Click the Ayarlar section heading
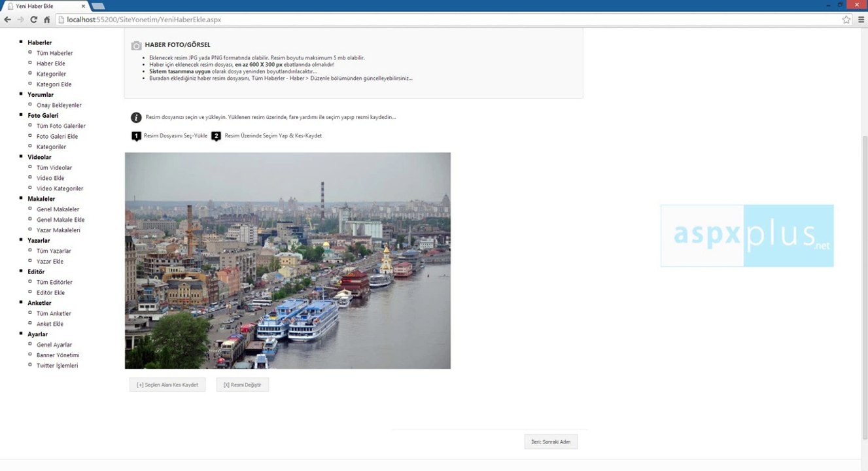Screen dimensions: 868x471 coord(38,334)
